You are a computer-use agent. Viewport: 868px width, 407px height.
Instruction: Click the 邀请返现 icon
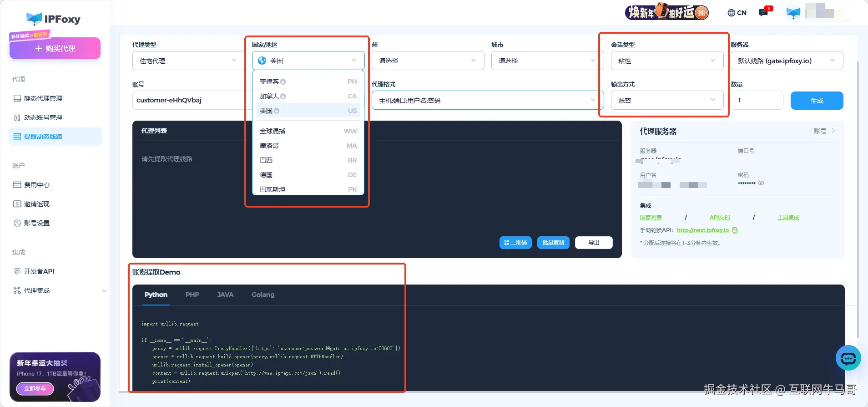pyautogui.click(x=17, y=204)
